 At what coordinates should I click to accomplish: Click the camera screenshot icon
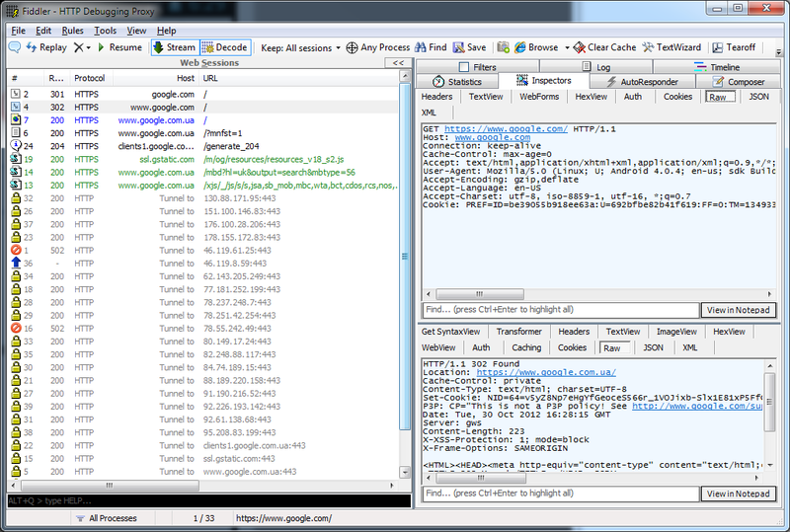click(x=503, y=47)
